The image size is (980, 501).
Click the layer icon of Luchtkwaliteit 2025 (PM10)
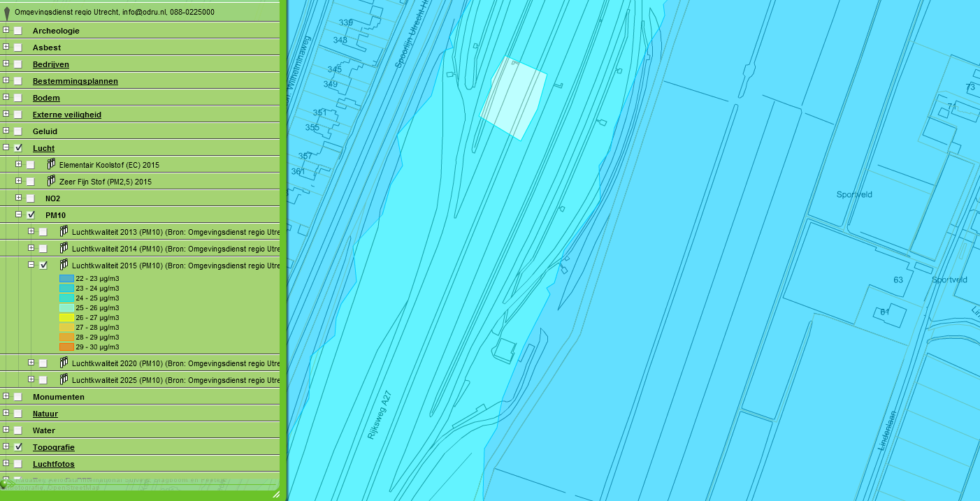[x=64, y=379]
